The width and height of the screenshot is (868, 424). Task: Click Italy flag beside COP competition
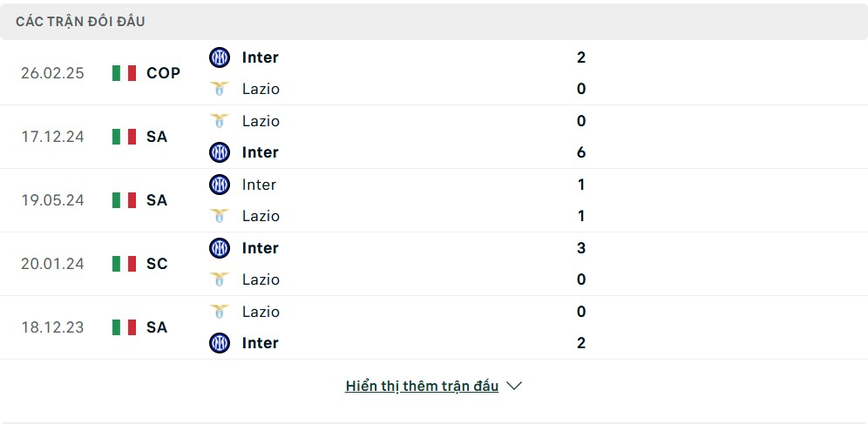click(x=124, y=73)
